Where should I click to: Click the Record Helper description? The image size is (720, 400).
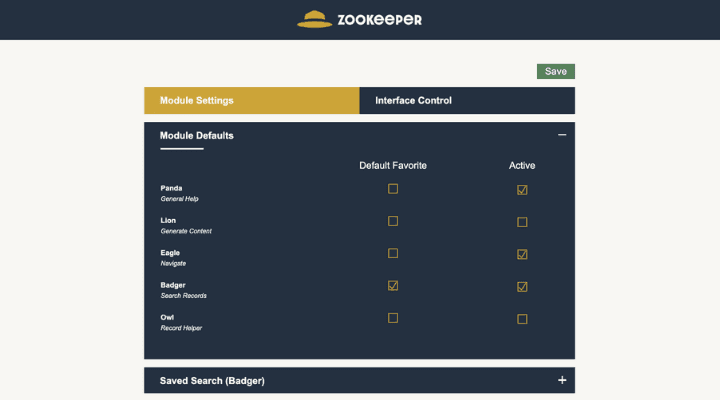pyautogui.click(x=181, y=328)
